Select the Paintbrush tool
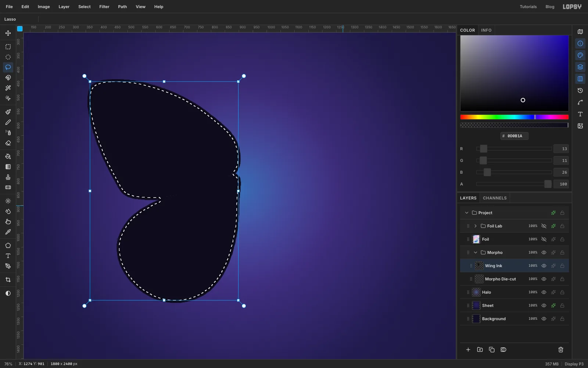 (8, 112)
